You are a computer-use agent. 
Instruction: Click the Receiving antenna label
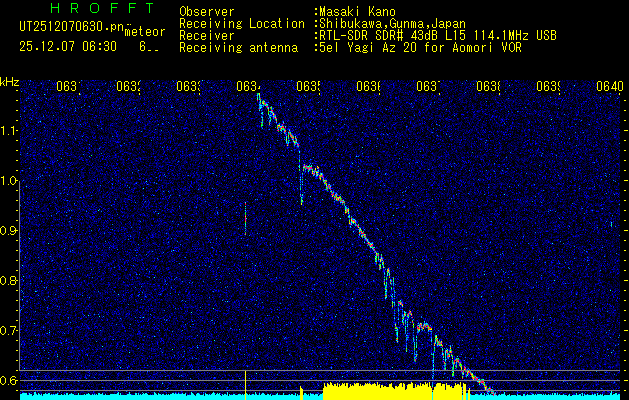click(238, 48)
